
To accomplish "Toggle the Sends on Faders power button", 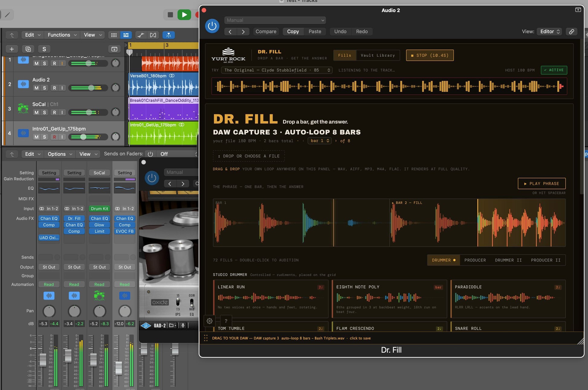I will pos(150,154).
